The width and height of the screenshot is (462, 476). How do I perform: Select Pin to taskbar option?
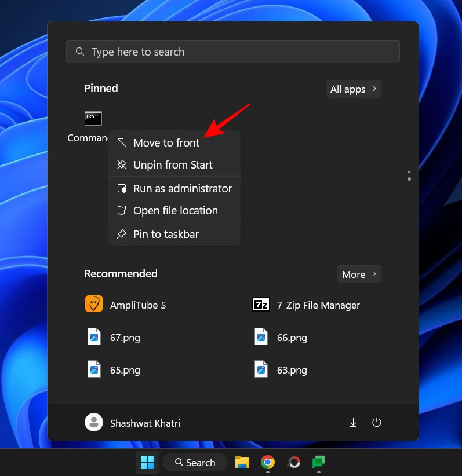[174, 234]
